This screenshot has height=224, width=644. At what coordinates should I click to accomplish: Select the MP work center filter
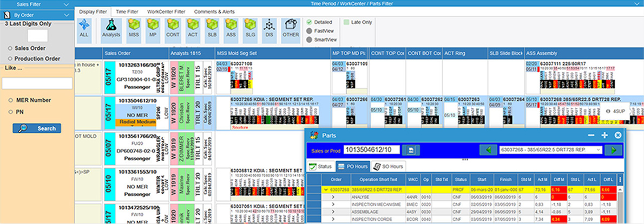[x=153, y=30]
